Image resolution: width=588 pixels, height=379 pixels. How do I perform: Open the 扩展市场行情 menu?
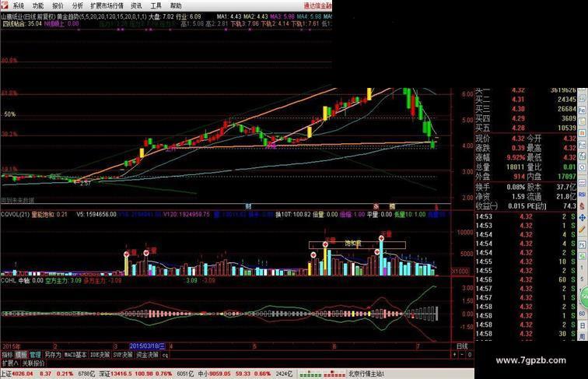click(x=107, y=5)
